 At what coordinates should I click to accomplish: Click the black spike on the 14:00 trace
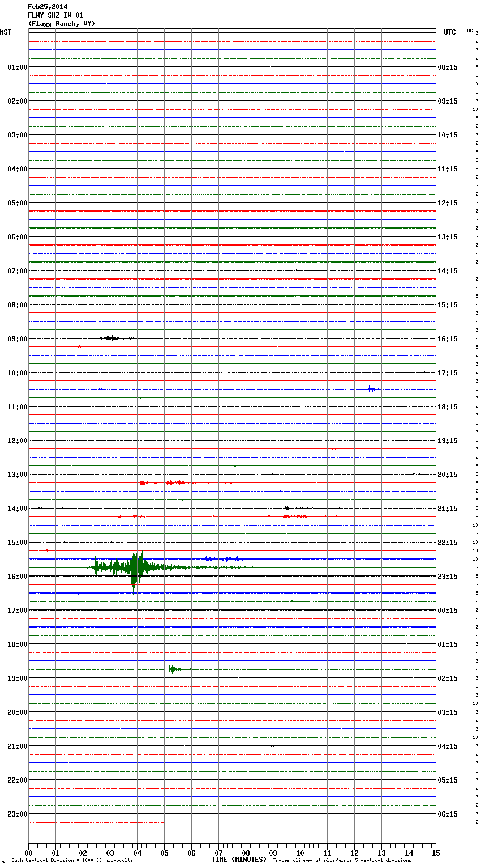point(287,508)
